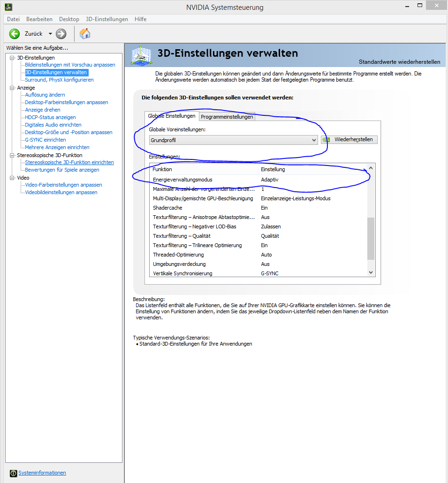The width and height of the screenshot is (448, 483).
Task: Open Mehrere Anzeigen einrichten
Action: [57, 147]
